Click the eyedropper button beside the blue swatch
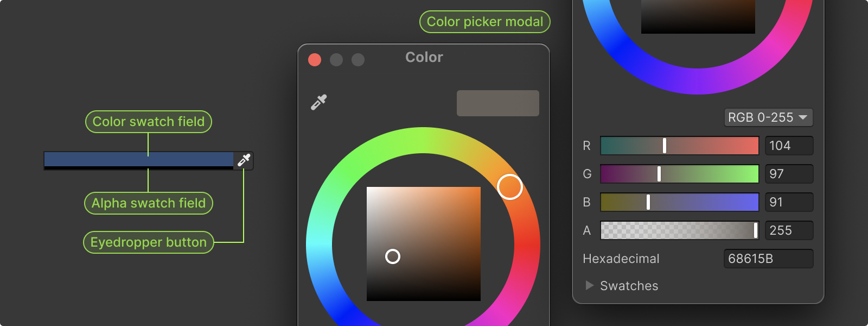Screen dimensions: 868x326 tap(244, 160)
